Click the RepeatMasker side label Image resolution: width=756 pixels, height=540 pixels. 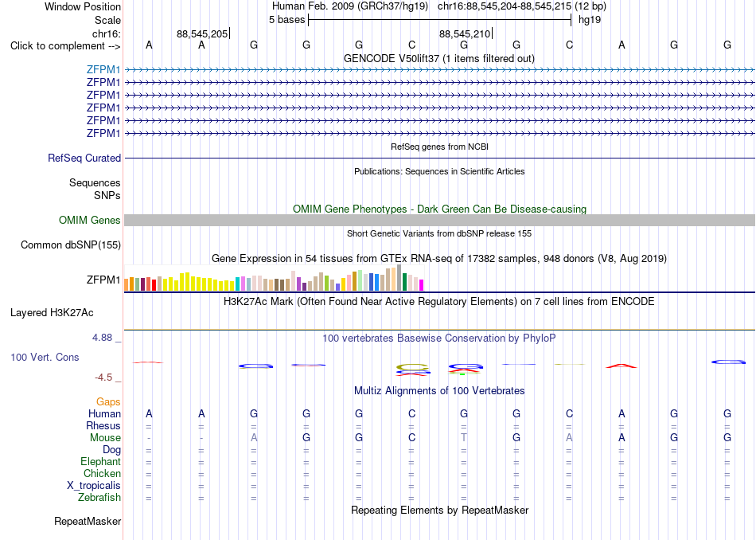point(88,521)
